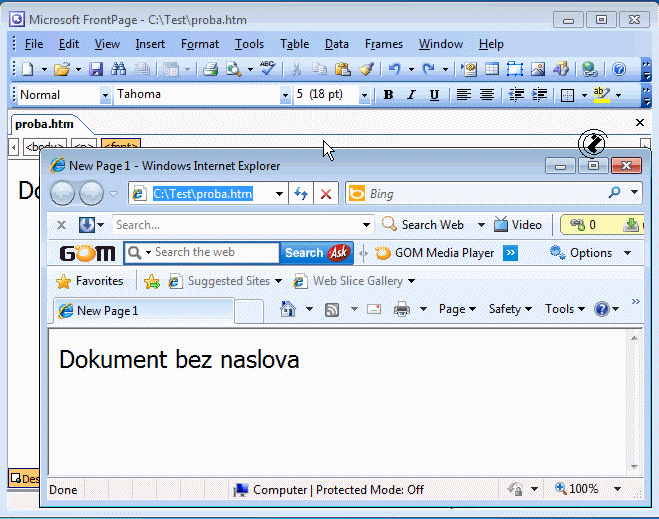Click the text highlight color swatch
This screenshot has width=659, height=519.
601,95
